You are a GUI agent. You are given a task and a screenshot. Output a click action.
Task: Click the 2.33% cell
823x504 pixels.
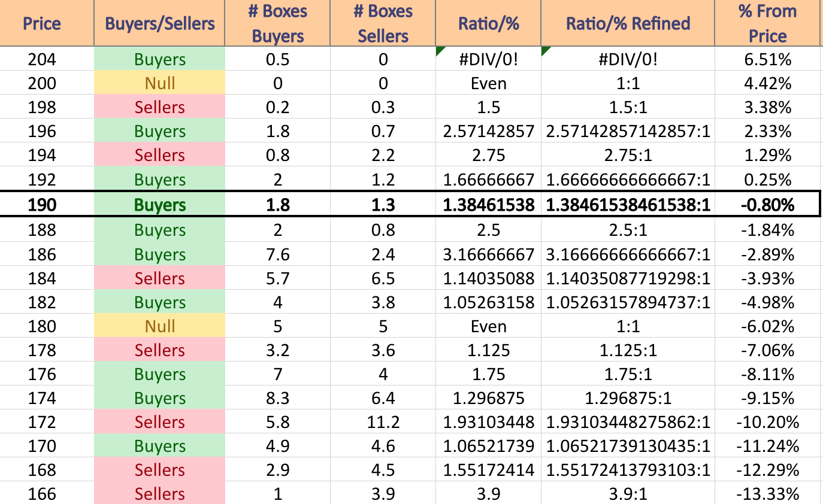coord(767,131)
